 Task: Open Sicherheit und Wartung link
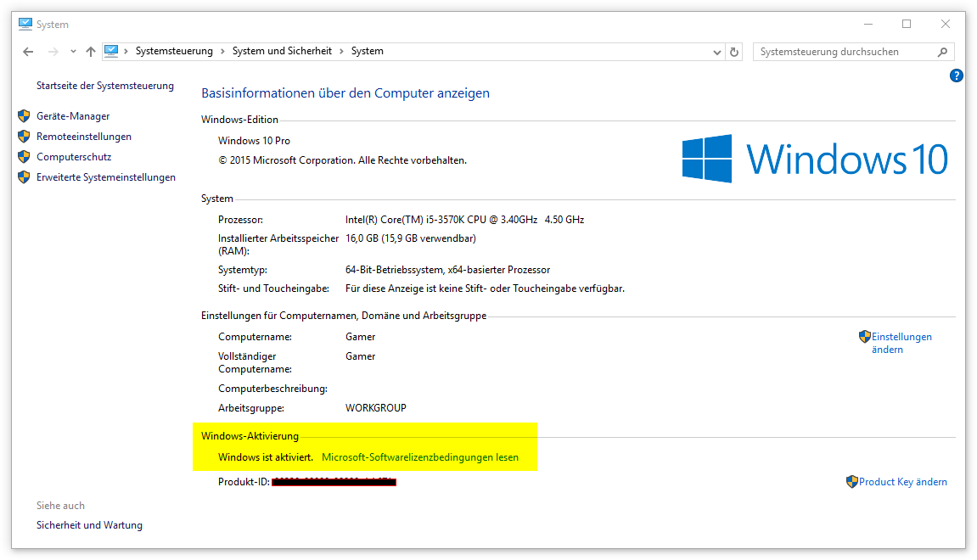point(89,525)
